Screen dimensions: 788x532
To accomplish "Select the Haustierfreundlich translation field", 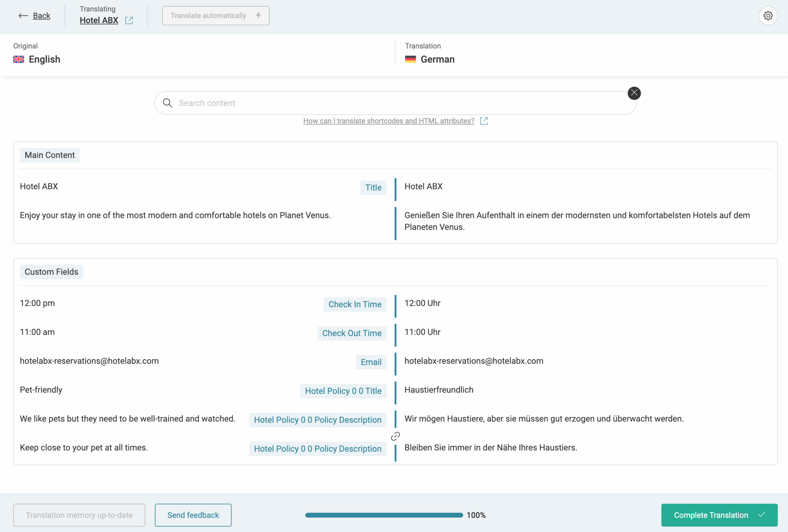I will coord(439,389).
